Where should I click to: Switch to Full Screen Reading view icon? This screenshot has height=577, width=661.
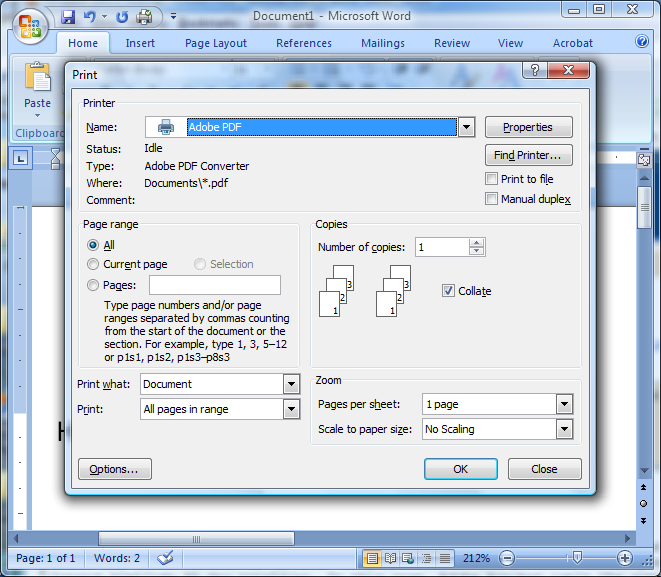click(390, 558)
